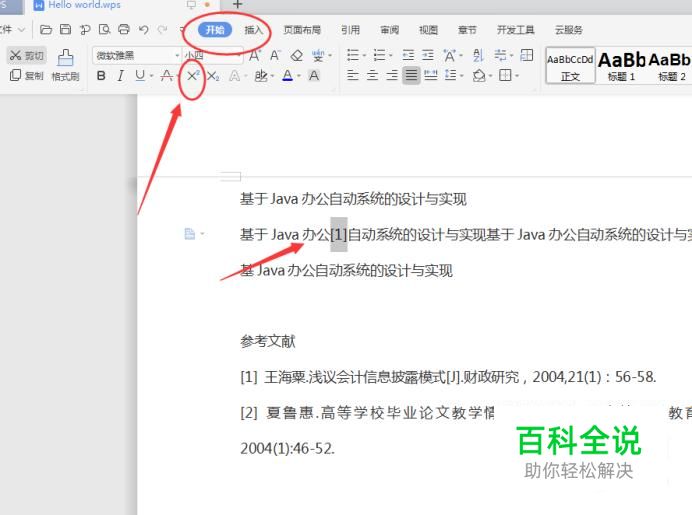This screenshot has width=692, height=515.
Task: Toggle Align left
Action: [x=353, y=75]
